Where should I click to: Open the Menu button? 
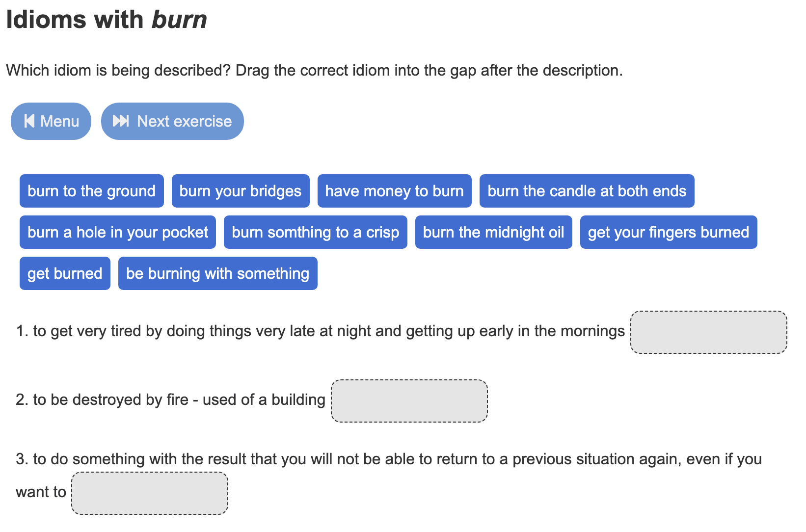coord(51,121)
